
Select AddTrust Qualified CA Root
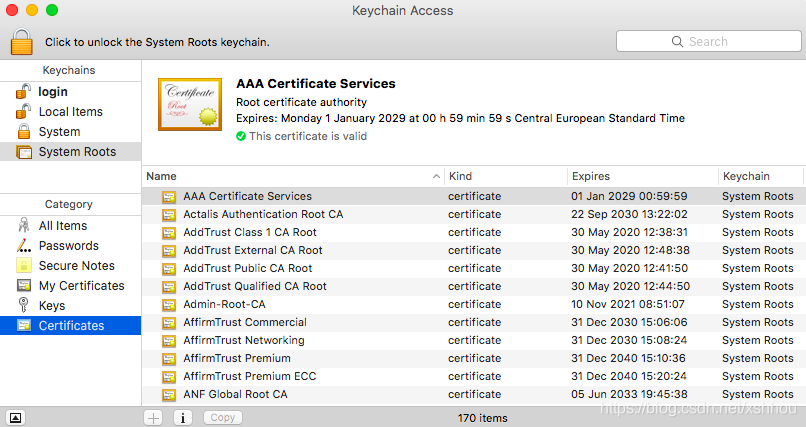coord(473,286)
